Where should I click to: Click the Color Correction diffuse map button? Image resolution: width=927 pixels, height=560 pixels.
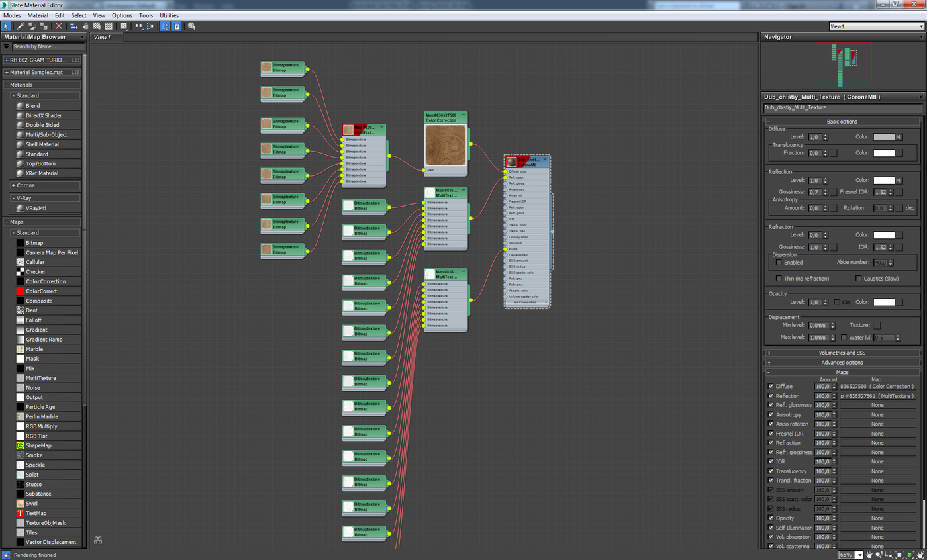point(877,386)
